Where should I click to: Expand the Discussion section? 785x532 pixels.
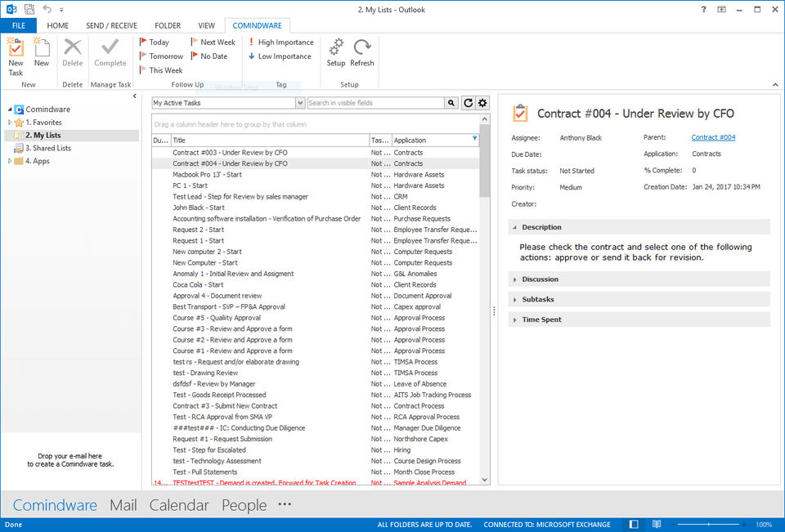(x=514, y=279)
